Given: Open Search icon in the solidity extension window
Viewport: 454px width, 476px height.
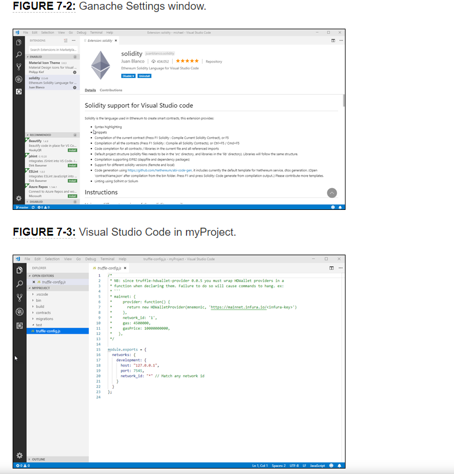Looking at the screenshot, I should coord(19,54).
